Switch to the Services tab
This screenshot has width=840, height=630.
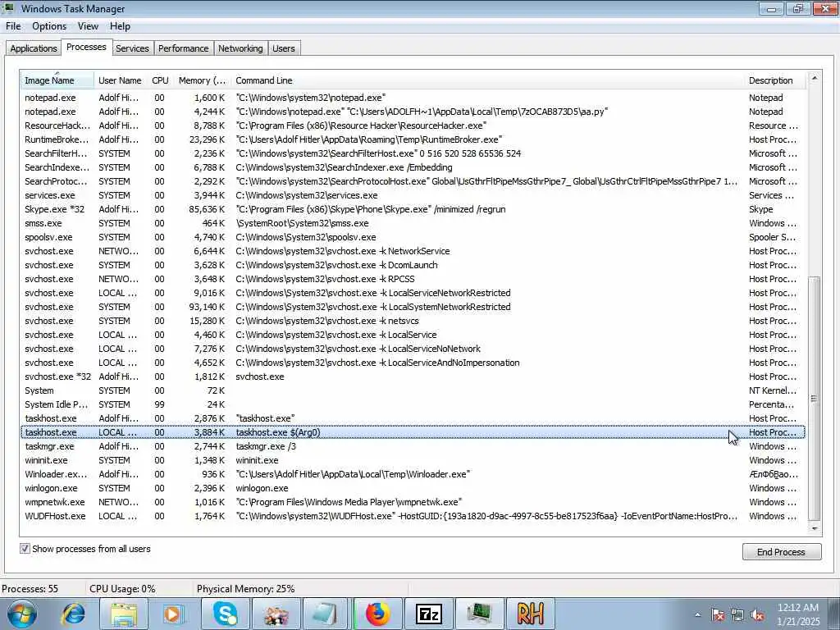pos(132,48)
